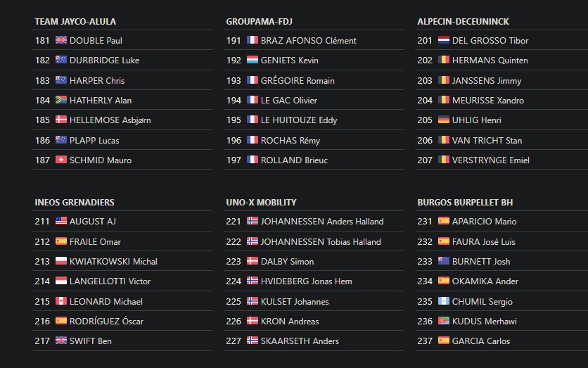Open JOHANNESSEN Tobias Halland rider page
Screen dimensions: 588x368
tap(321, 241)
